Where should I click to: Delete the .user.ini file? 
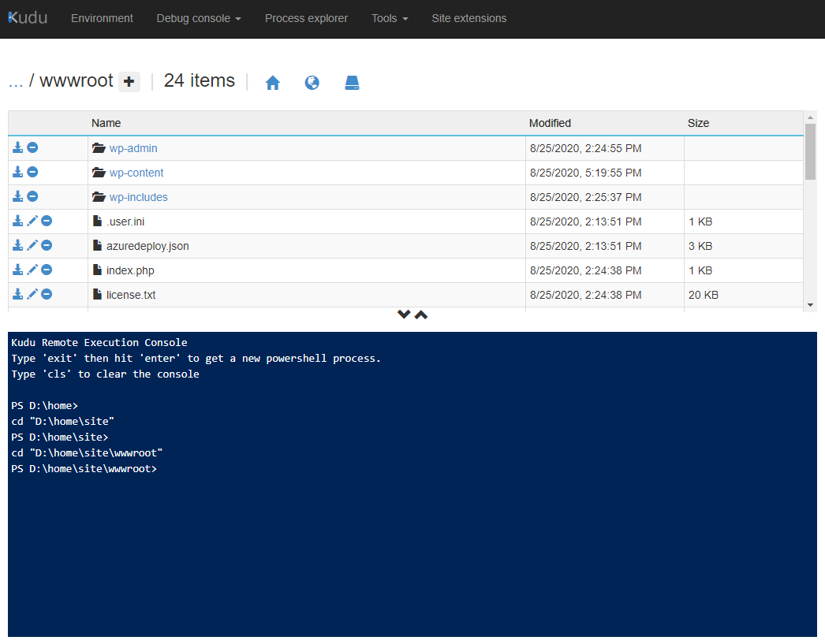(x=47, y=221)
